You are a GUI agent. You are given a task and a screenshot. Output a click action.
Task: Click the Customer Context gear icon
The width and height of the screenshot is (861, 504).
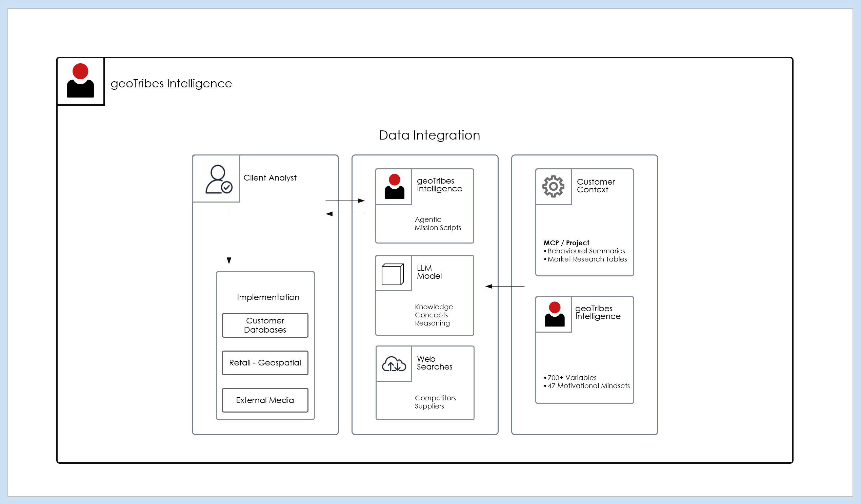tap(553, 186)
